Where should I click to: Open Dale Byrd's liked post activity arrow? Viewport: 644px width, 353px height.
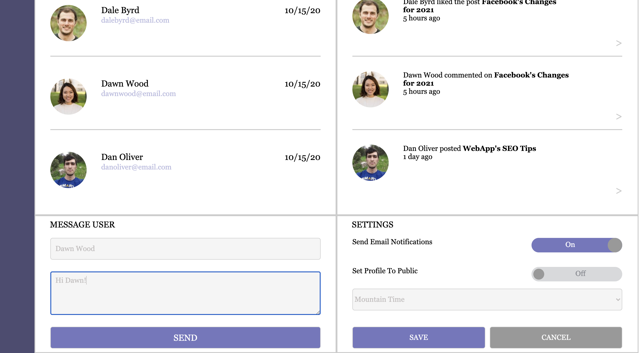[619, 43]
